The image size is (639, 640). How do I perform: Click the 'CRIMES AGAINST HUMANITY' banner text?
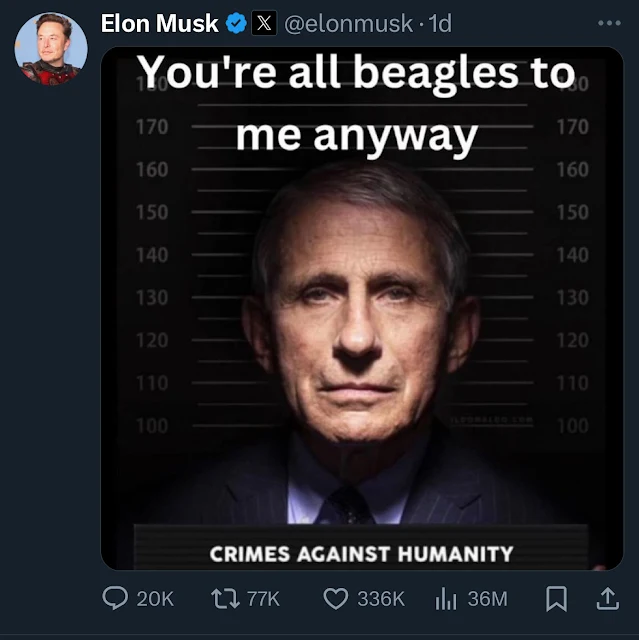click(361, 553)
